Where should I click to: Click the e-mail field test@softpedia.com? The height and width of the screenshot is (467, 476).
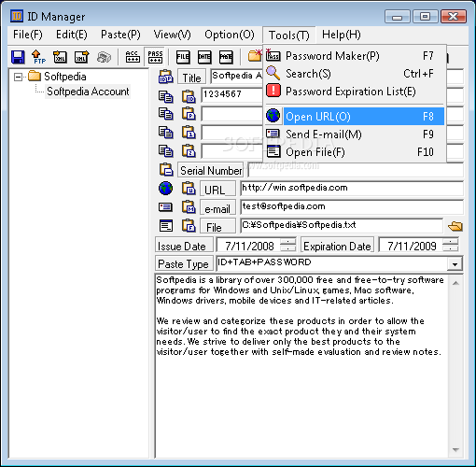pos(352,207)
